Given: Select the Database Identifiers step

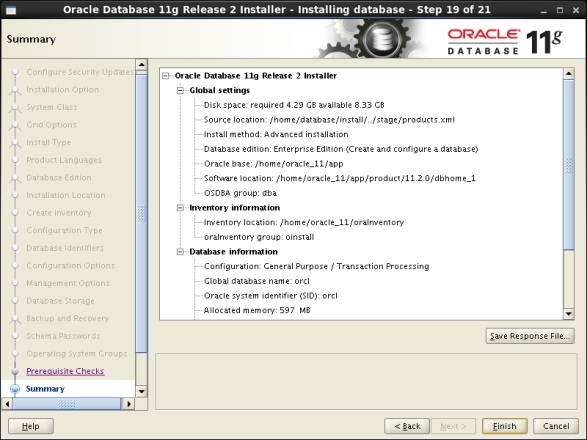Looking at the screenshot, I should [65, 248].
